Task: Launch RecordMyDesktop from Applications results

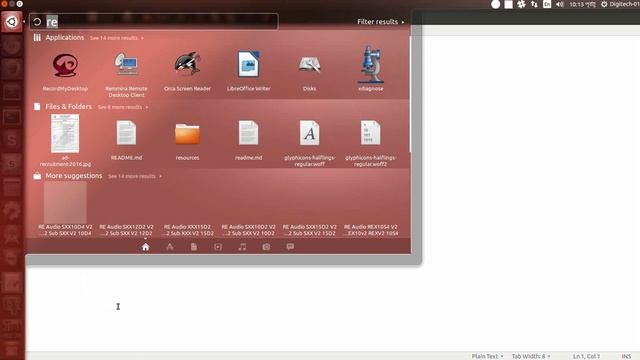Action: click(65, 70)
